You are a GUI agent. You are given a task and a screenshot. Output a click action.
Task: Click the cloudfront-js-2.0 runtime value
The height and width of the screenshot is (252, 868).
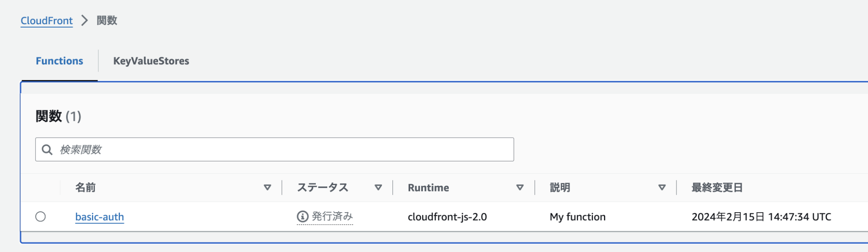(447, 216)
